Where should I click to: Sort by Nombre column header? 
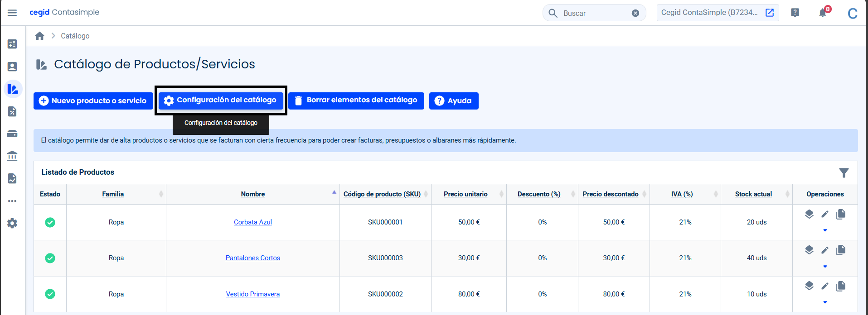coord(253,194)
